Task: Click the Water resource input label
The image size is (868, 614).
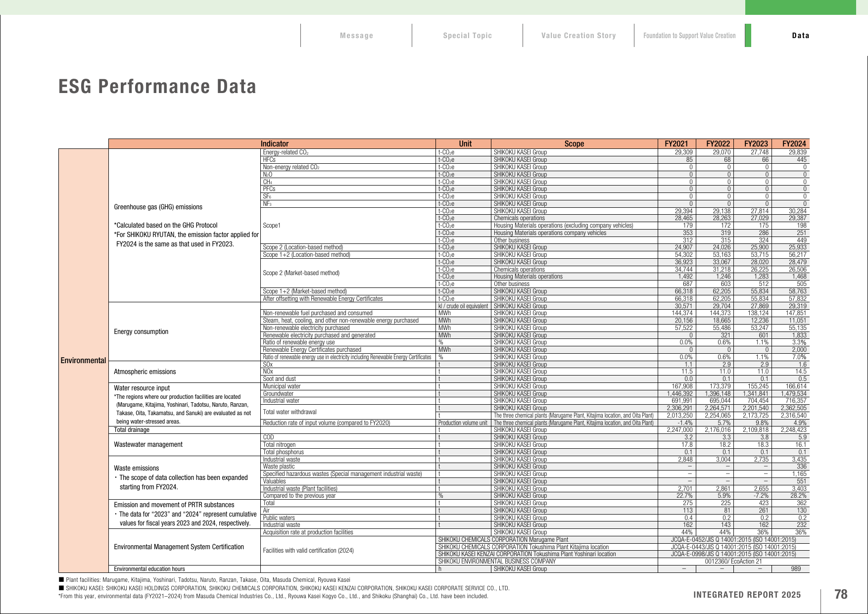Action: pos(142,388)
